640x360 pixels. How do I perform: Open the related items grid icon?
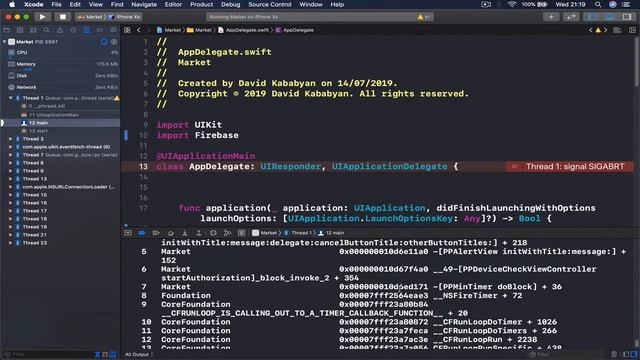pos(127,30)
